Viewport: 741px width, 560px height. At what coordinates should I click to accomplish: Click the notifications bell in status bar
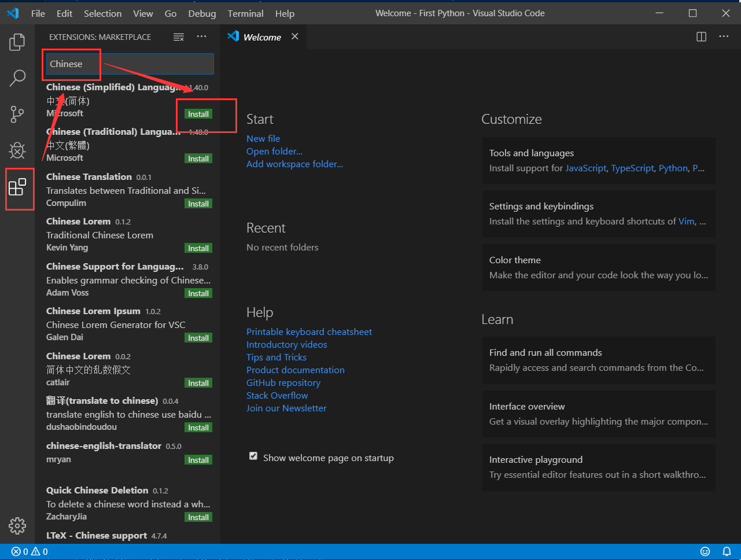[727, 551]
